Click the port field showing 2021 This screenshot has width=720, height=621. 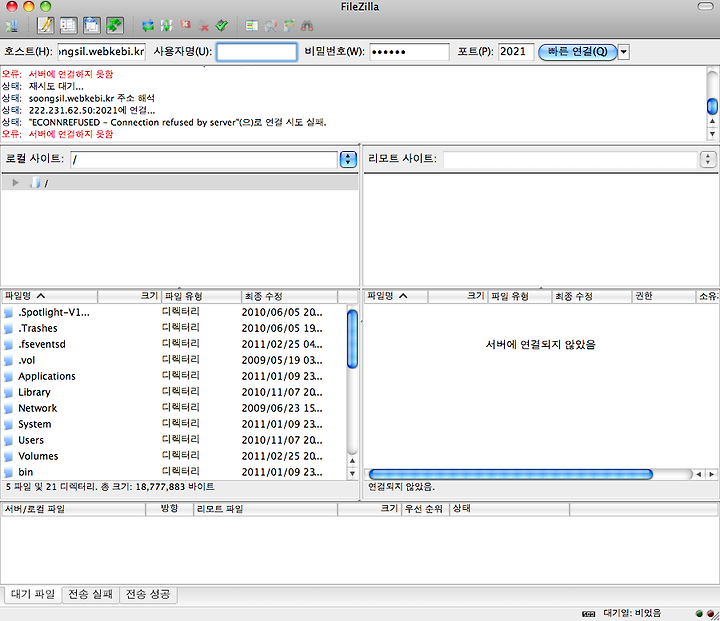point(516,51)
